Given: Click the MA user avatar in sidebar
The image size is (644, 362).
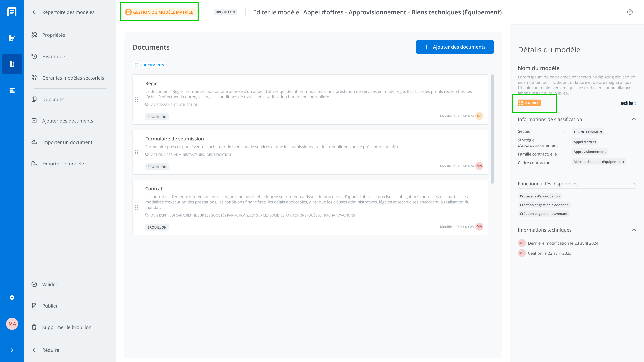Looking at the screenshot, I should click(x=12, y=324).
